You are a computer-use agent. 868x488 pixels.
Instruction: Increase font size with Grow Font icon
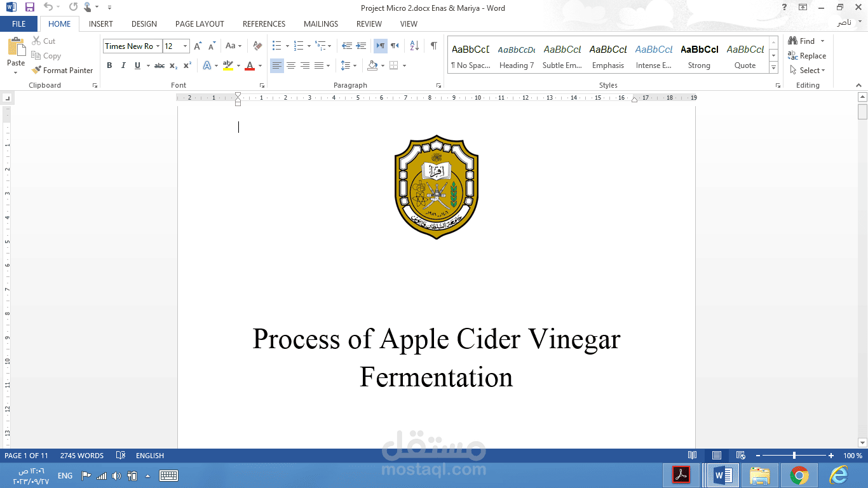click(x=198, y=46)
